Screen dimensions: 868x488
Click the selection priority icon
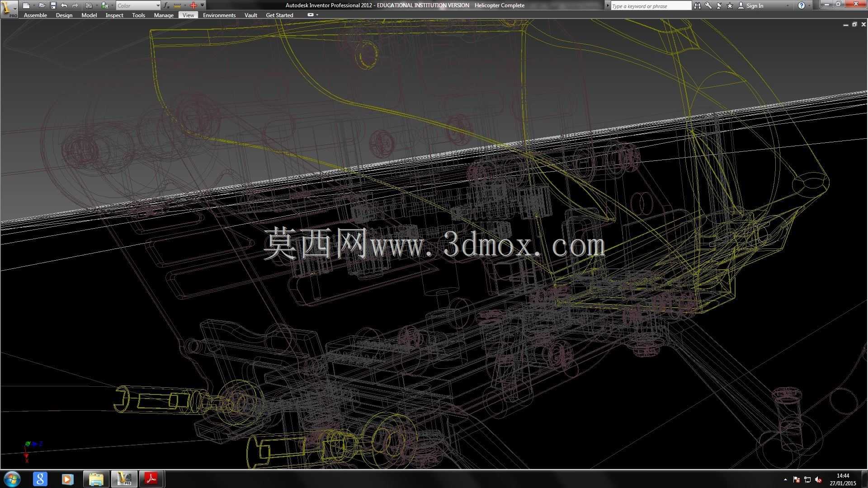pos(105,5)
